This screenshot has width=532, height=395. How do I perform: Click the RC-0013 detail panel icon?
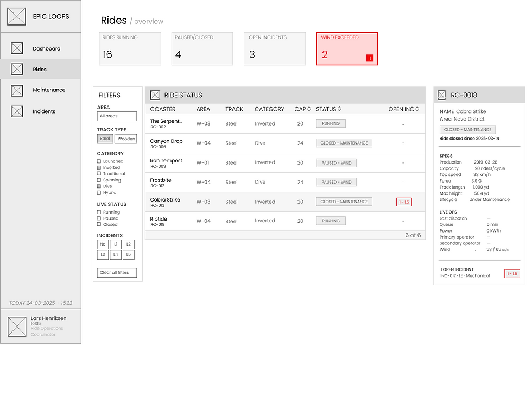coord(441,95)
